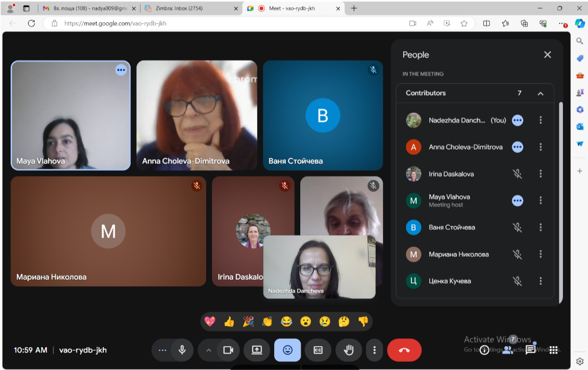Toggle the camera in the call bar

[228, 350]
